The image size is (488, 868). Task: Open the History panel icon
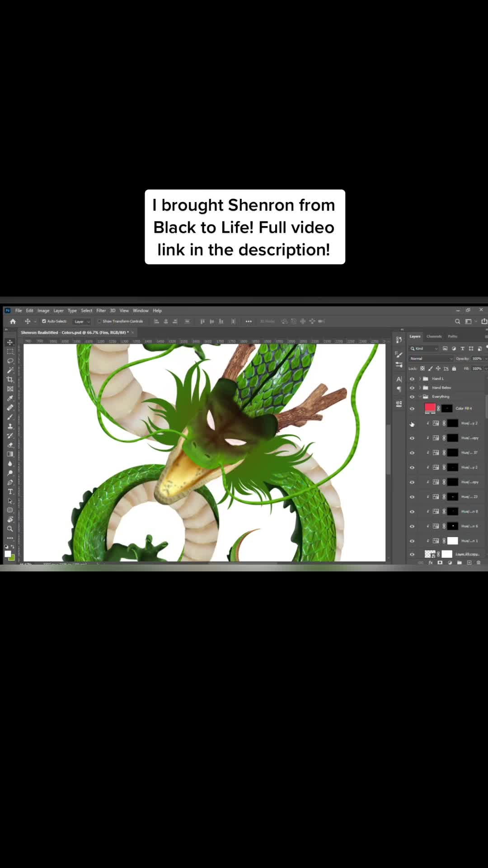(399, 340)
